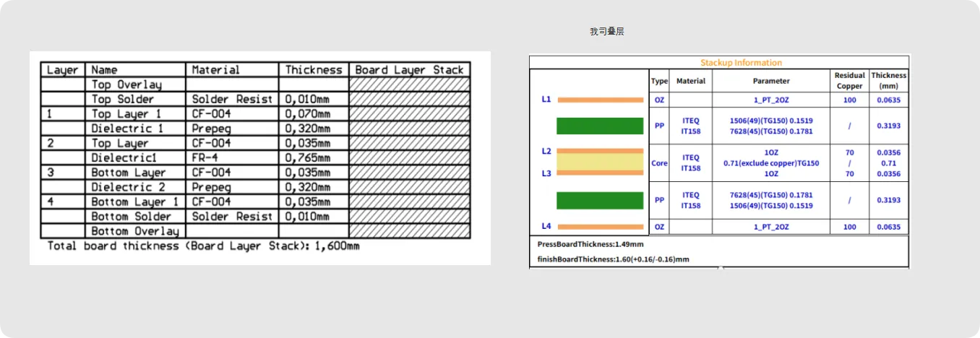The width and height of the screenshot is (980, 338).
Task: Click the "0.71" core thickness value
Action: pos(888,163)
